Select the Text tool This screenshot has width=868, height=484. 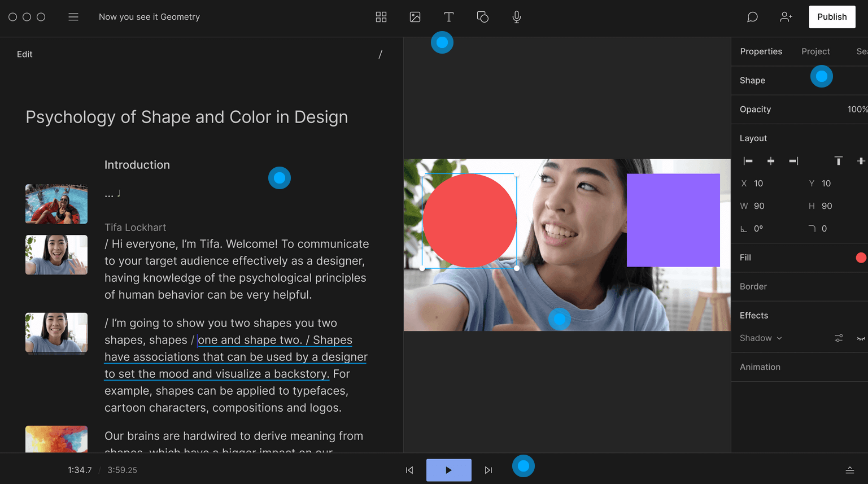(449, 17)
